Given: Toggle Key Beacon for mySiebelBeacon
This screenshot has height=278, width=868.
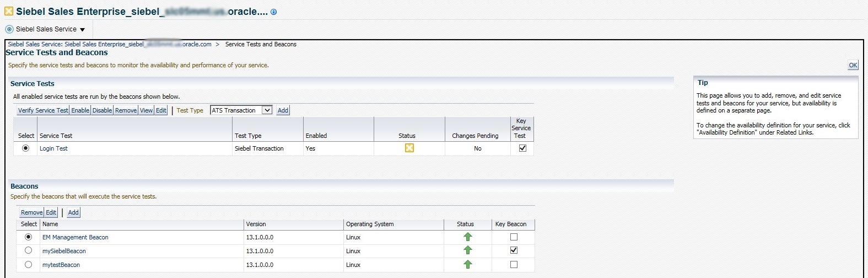Looking at the screenshot, I should coord(514,250).
